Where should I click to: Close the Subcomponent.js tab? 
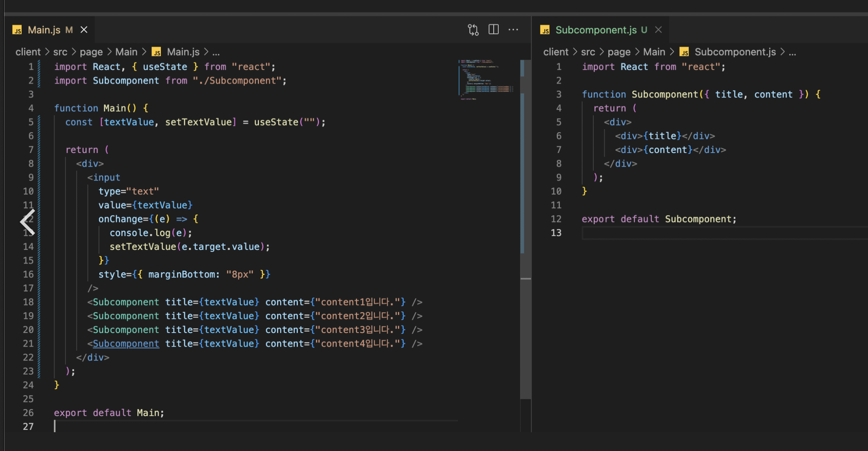pyautogui.click(x=658, y=30)
